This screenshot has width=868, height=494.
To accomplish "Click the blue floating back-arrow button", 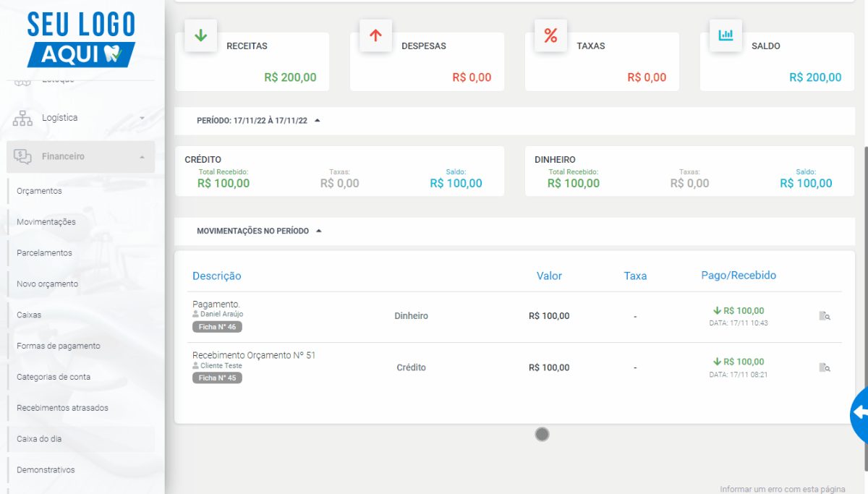I will point(859,412).
